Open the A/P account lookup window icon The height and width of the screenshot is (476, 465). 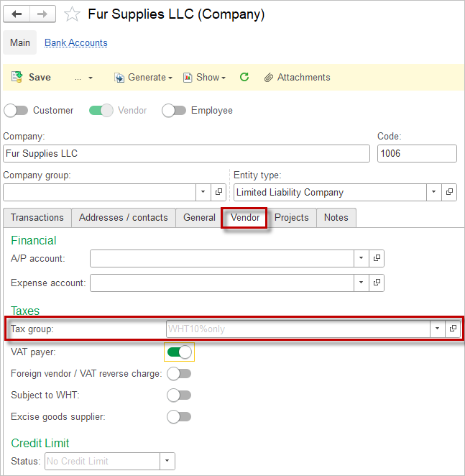click(377, 259)
